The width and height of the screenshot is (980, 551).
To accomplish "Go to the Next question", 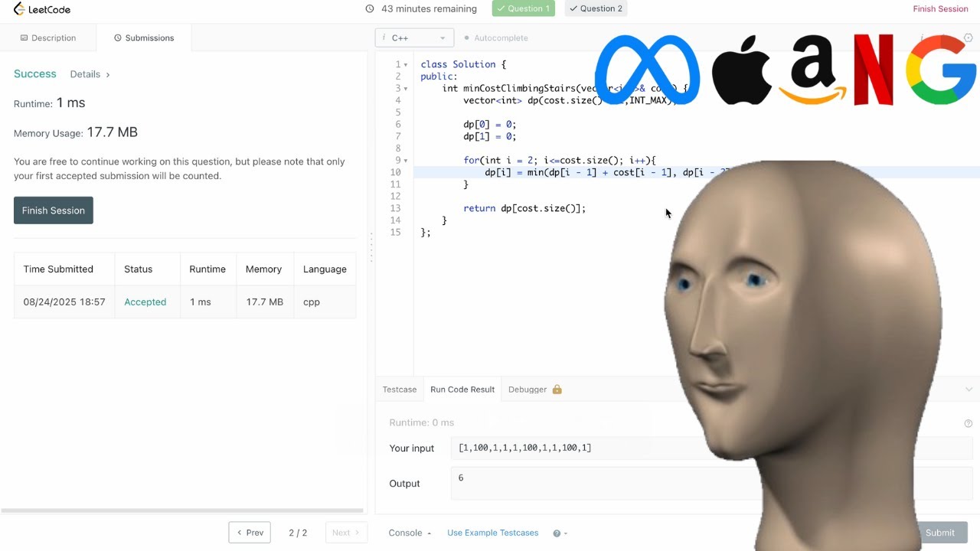I will point(346,533).
